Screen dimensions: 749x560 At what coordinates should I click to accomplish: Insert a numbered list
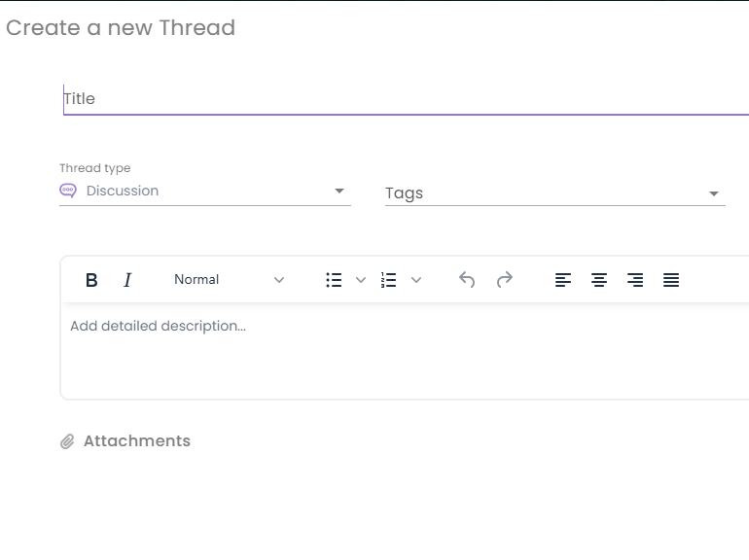[x=389, y=280]
